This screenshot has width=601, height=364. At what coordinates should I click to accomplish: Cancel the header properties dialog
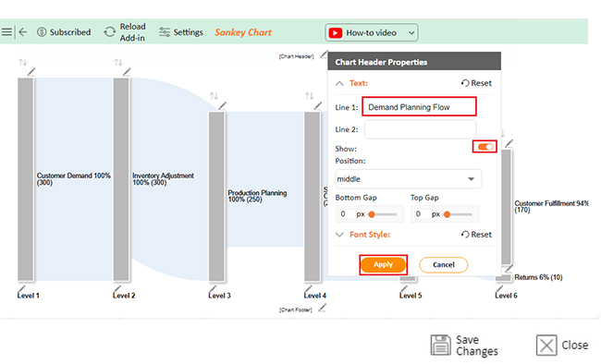click(444, 265)
